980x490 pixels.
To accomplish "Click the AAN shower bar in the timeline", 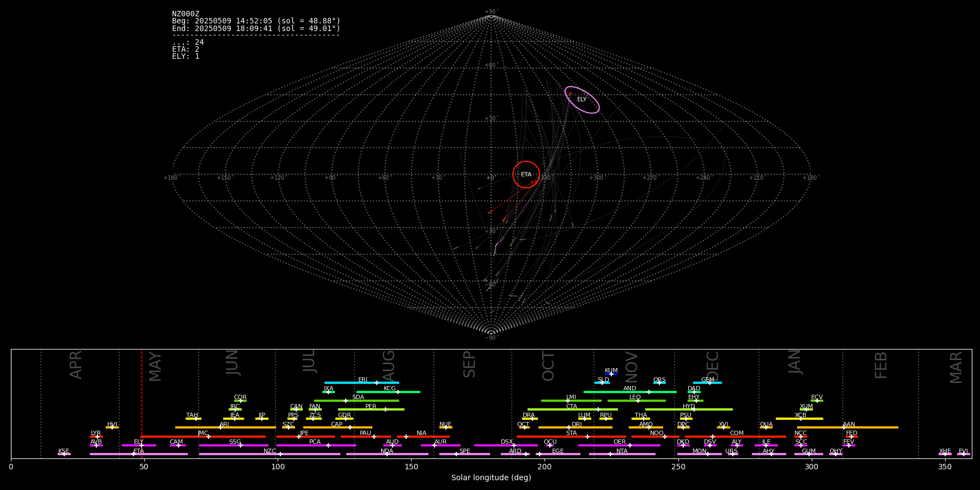I will [x=848, y=427].
